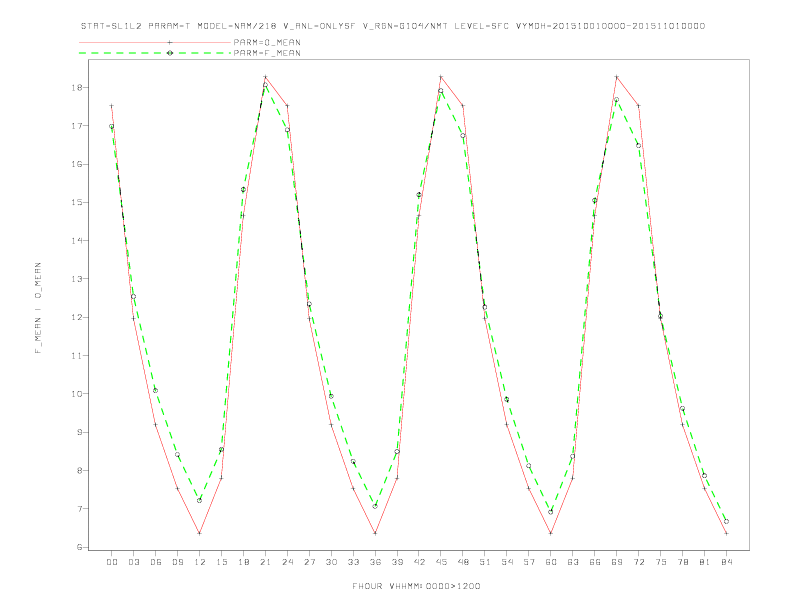
Task: Click x-axis tick label 57
Action: pyautogui.click(x=529, y=562)
